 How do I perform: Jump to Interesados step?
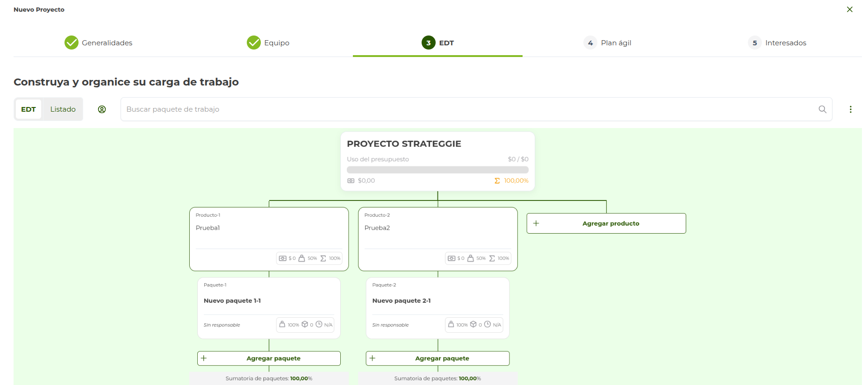777,43
